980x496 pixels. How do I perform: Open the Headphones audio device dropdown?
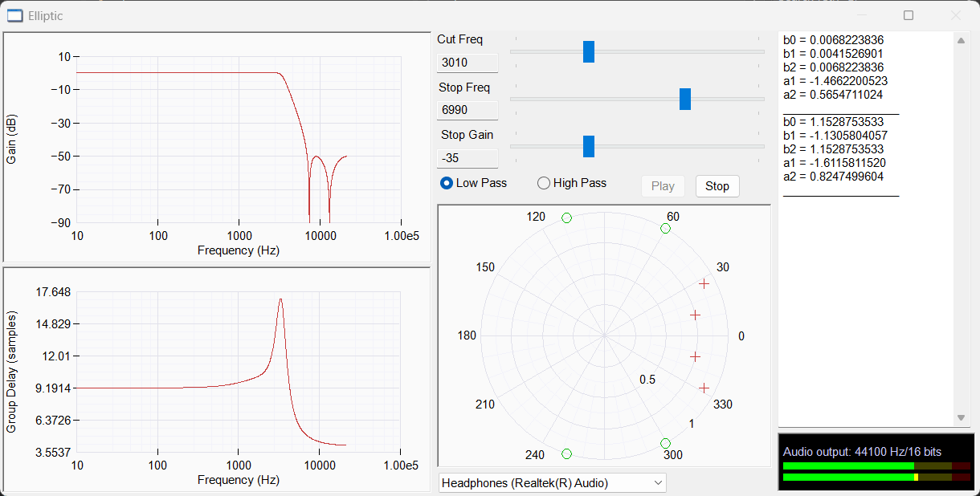pyautogui.click(x=553, y=482)
